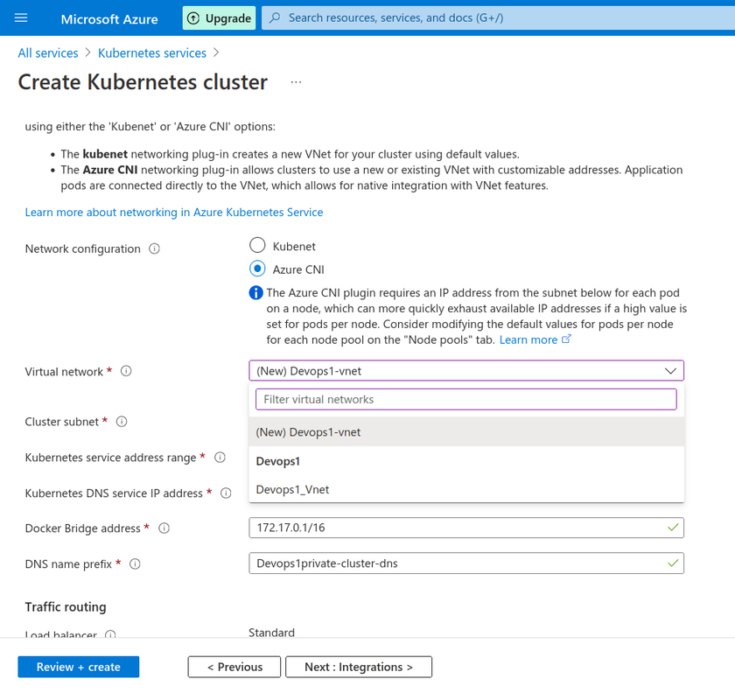
Task: Click the info icon beside Network configuration
Action: pos(155,248)
